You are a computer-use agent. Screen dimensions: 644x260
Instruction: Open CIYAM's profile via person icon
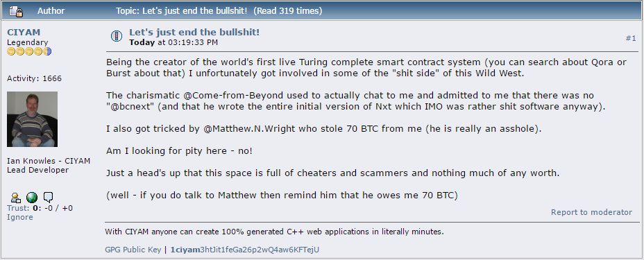[x=15, y=198]
